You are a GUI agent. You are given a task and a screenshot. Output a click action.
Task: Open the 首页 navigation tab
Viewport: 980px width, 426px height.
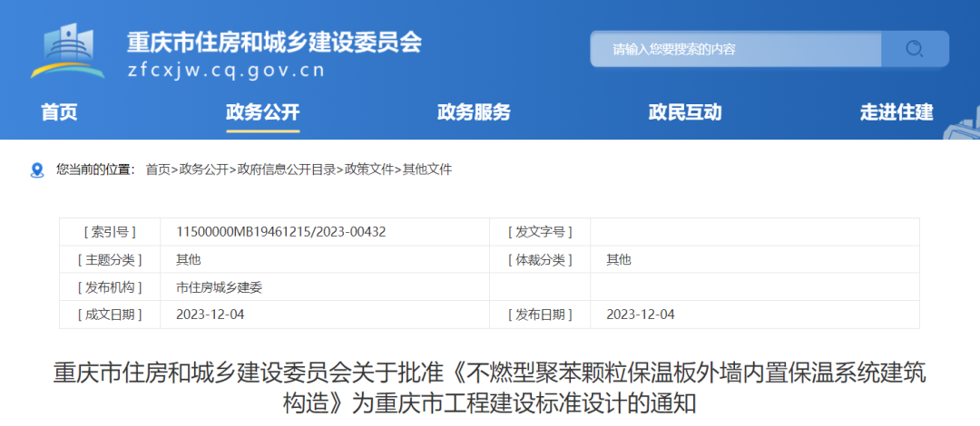coord(59,112)
